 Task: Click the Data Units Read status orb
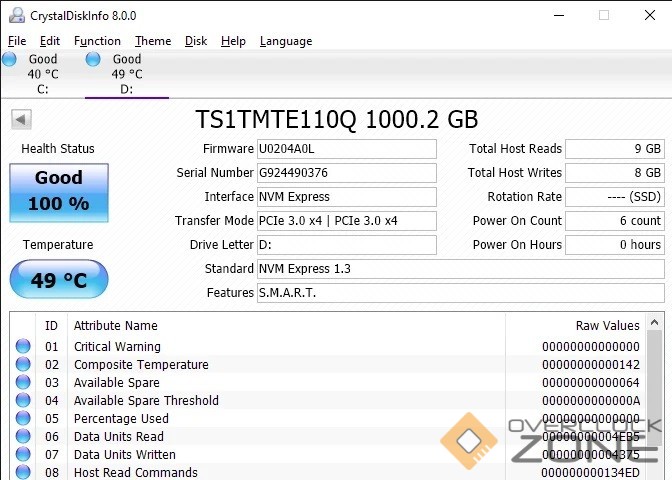coord(23,437)
